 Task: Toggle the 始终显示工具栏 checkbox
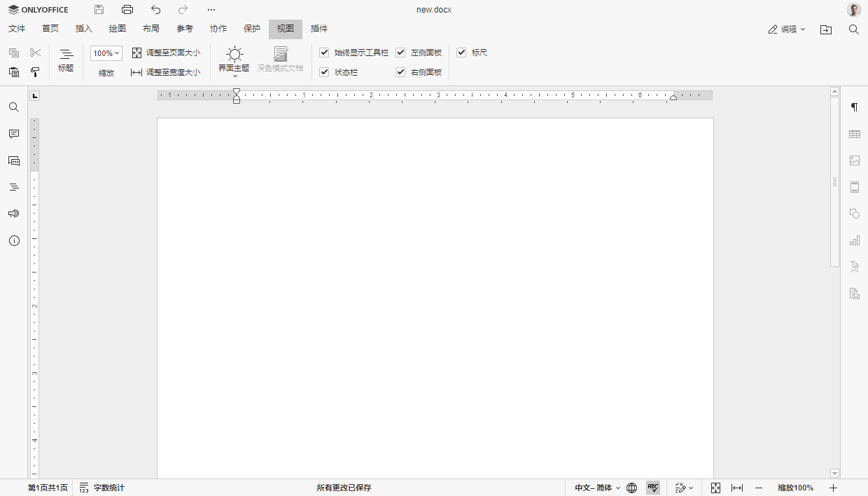tap(324, 53)
